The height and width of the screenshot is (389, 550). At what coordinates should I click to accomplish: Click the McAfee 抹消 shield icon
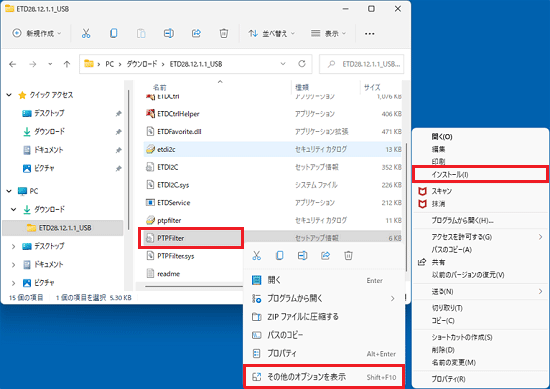tap(422, 204)
